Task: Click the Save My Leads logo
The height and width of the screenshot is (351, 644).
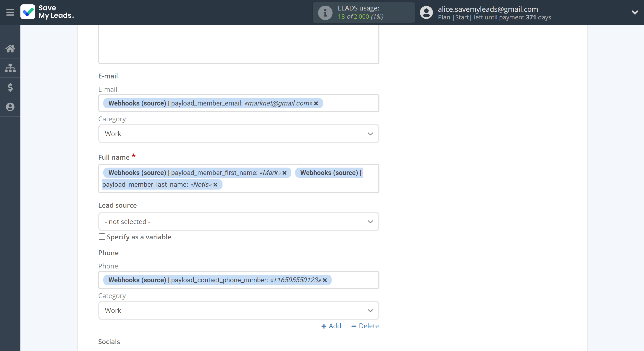Action: pos(47,12)
